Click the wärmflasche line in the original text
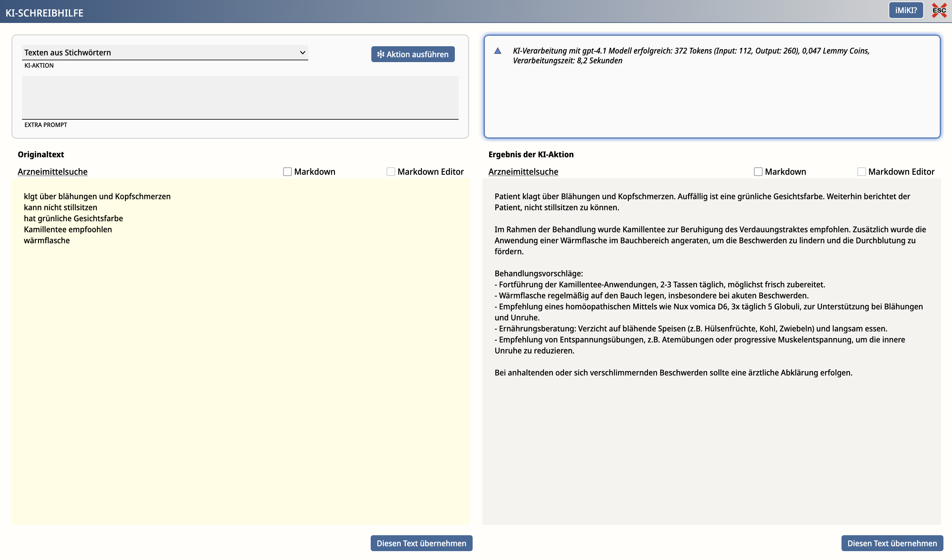 [x=47, y=241]
